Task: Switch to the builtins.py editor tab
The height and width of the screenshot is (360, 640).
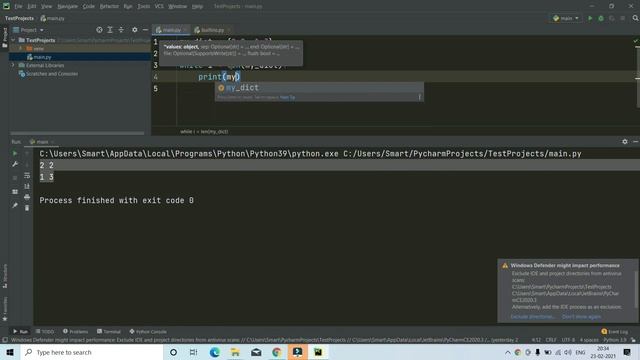Action: pyautogui.click(x=212, y=30)
